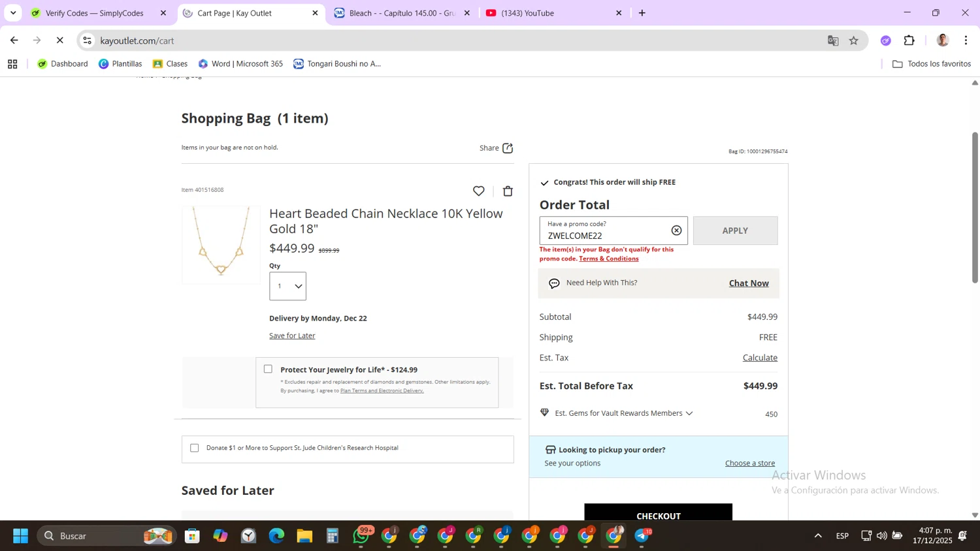
Task: Clear the promo code with X icon
Action: (677, 230)
